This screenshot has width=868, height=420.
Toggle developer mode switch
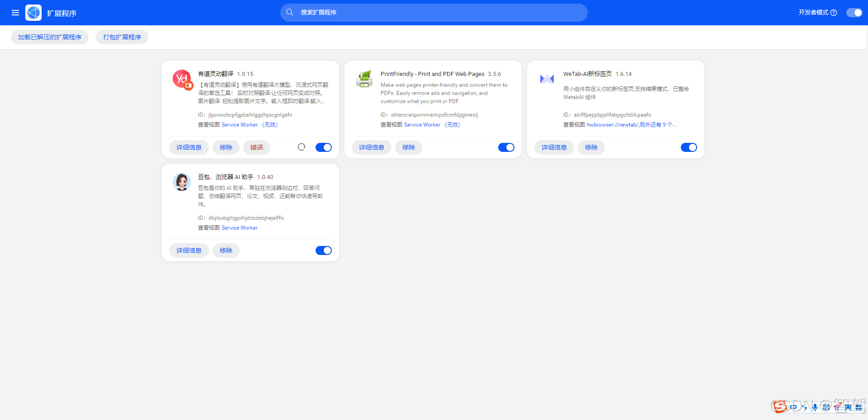(854, 13)
